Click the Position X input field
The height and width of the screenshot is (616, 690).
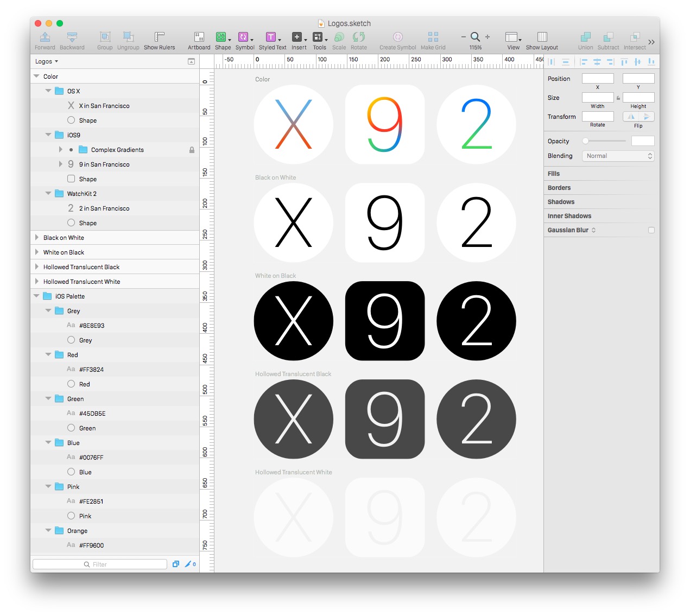pos(598,79)
